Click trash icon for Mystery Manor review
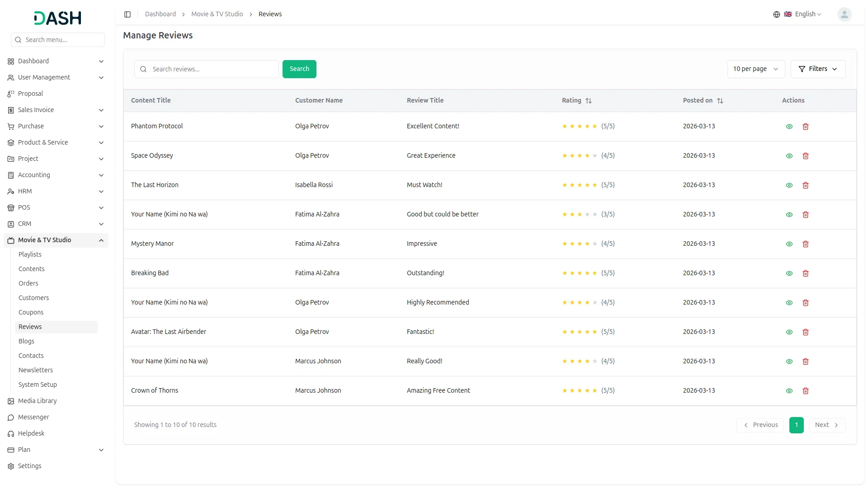The height and width of the screenshot is (488, 868). 805,244
